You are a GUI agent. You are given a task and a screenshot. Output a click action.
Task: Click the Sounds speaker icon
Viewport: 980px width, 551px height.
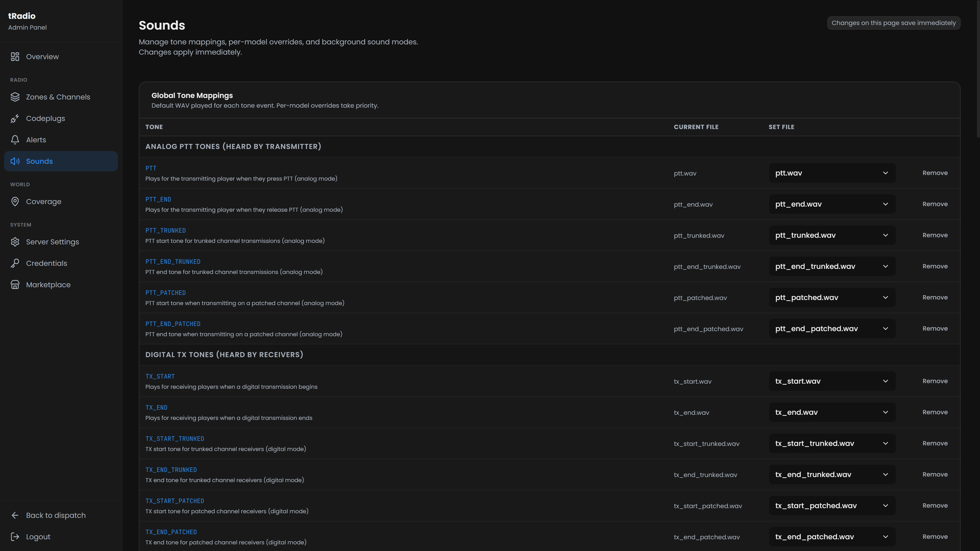point(15,161)
